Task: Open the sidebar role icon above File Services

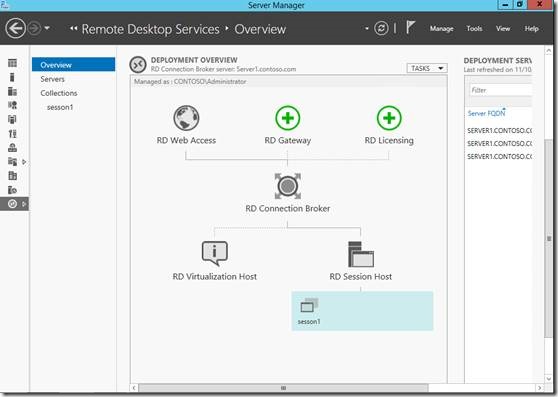Action: click(x=12, y=148)
